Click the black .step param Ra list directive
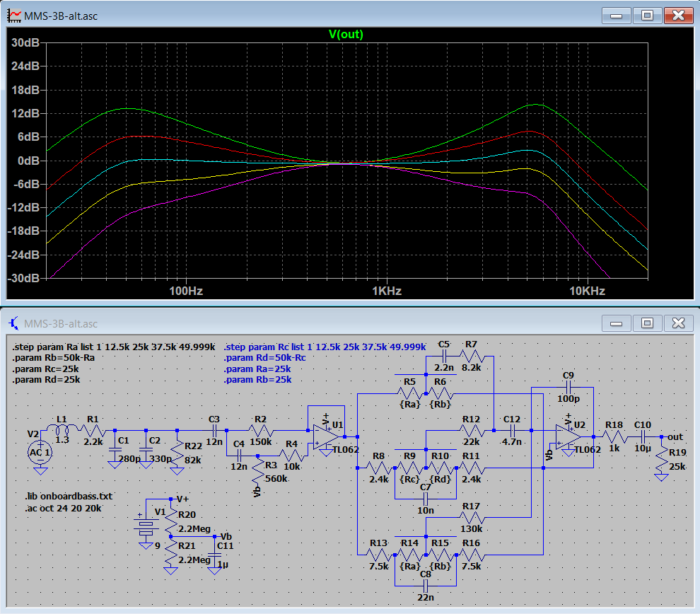This screenshot has width=700, height=614. [114, 347]
